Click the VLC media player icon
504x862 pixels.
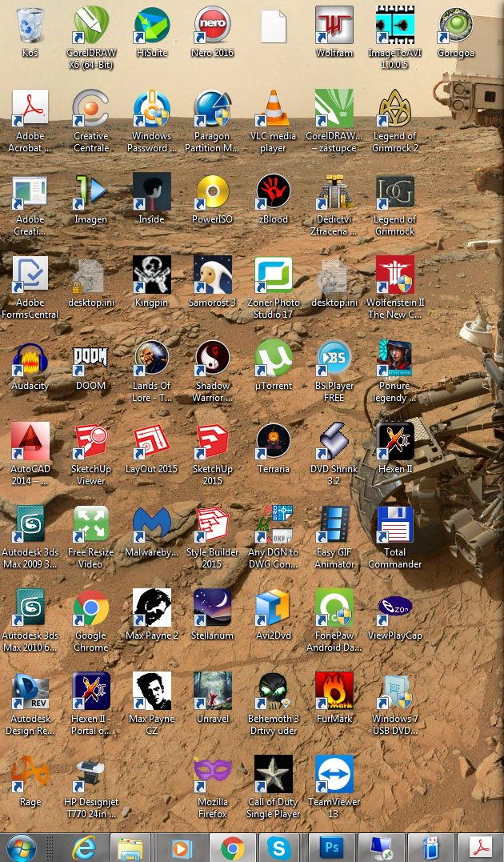pos(273,108)
